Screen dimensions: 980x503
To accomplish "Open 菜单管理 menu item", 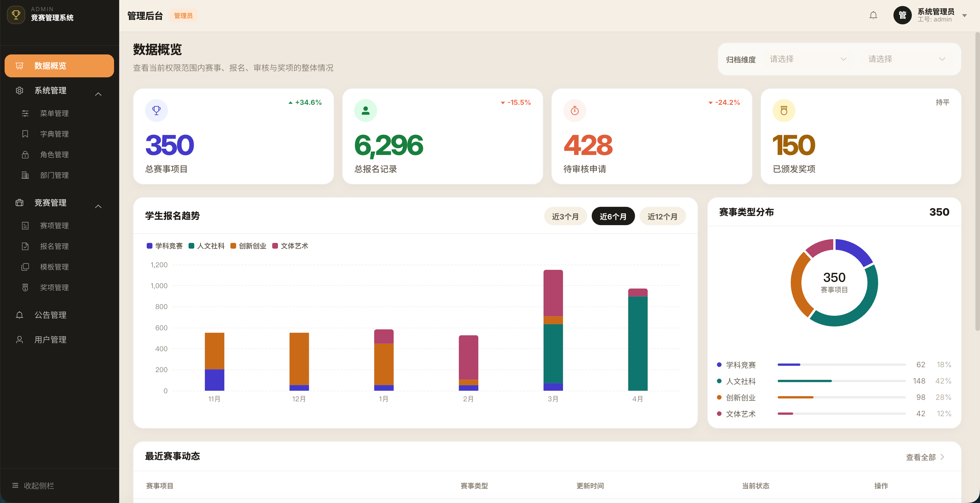I will pos(59,113).
